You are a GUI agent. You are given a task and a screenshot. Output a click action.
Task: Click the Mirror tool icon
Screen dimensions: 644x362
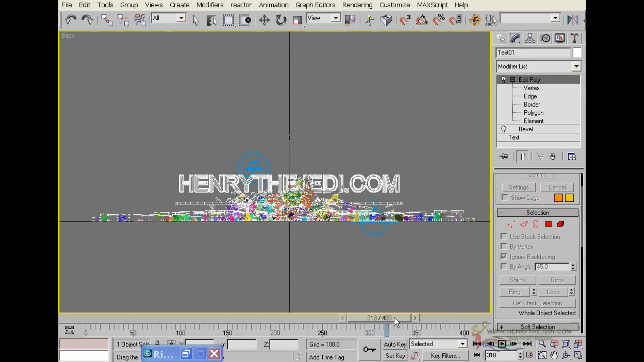573,20
